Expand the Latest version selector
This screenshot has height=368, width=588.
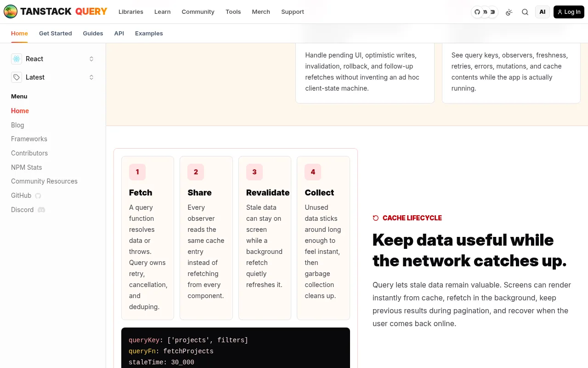pyautogui.click(x=53, y=77)
